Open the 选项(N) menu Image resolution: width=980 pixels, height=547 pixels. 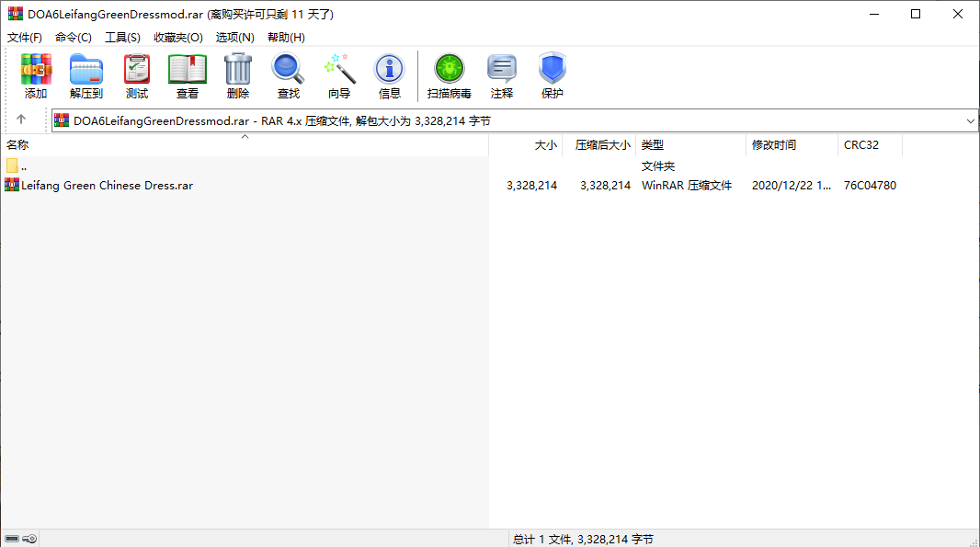click(x=235, y=38)
